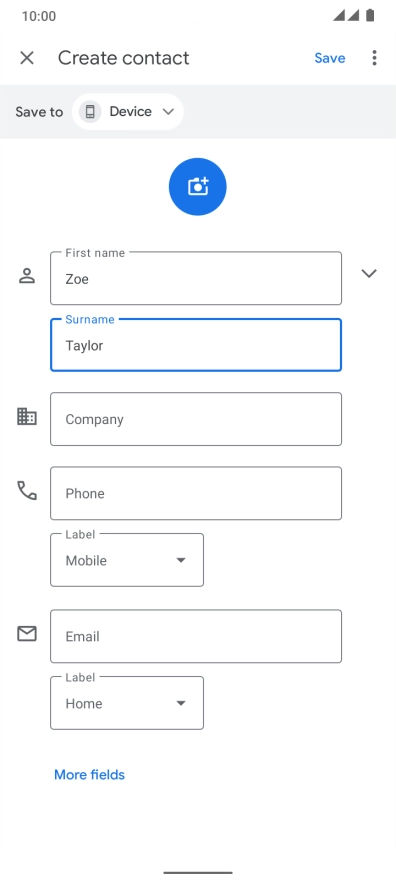Open the Mobile phone label dropdown
Image resolution: width=396 pixels, height=880 pixels.
click(x=127, y=560)
